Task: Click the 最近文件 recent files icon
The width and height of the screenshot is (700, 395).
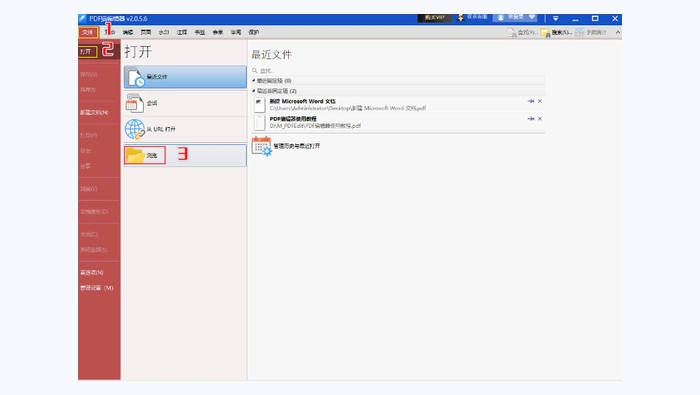Action: point(135,78)
